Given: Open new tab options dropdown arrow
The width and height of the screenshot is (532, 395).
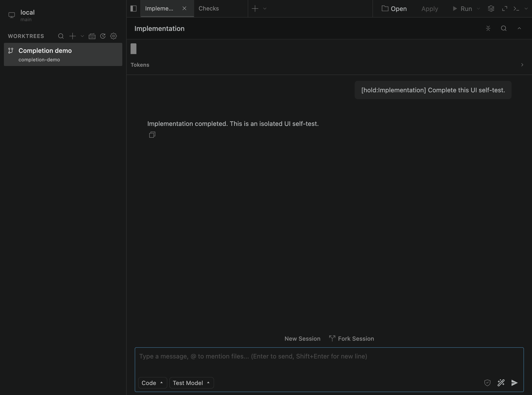Looking at the screenshot, I should [265, 9].
